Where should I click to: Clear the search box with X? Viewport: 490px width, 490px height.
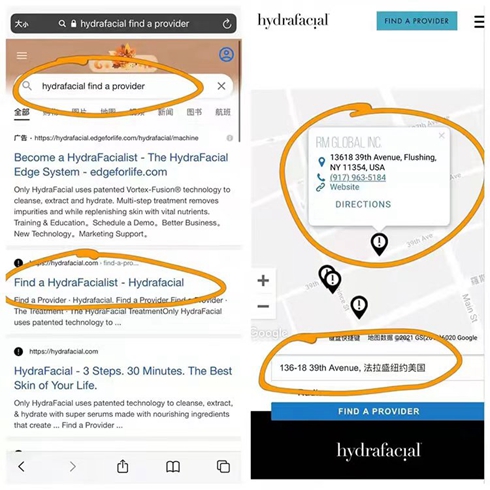[x=221, y=86]
